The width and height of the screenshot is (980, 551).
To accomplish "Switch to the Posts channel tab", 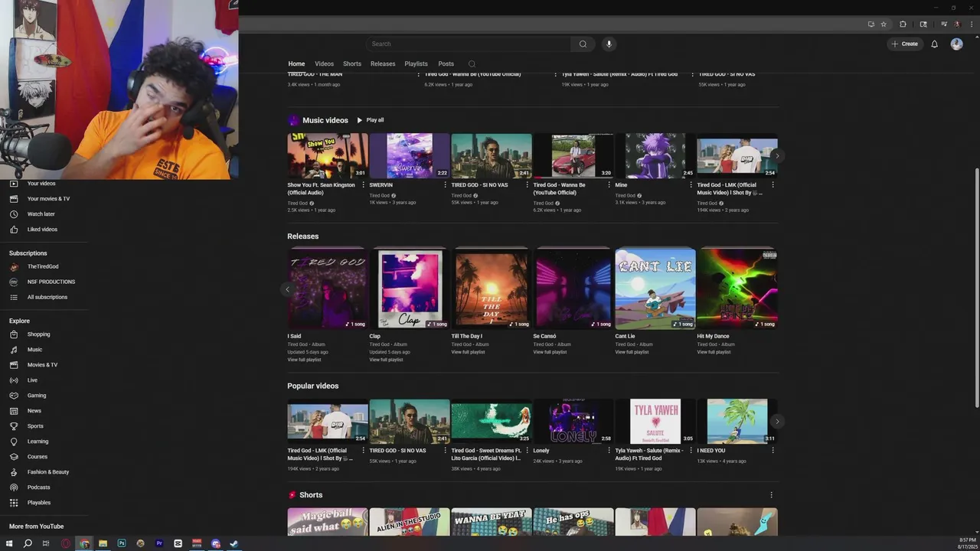I will pyautogui.click(x=446, y=64).
